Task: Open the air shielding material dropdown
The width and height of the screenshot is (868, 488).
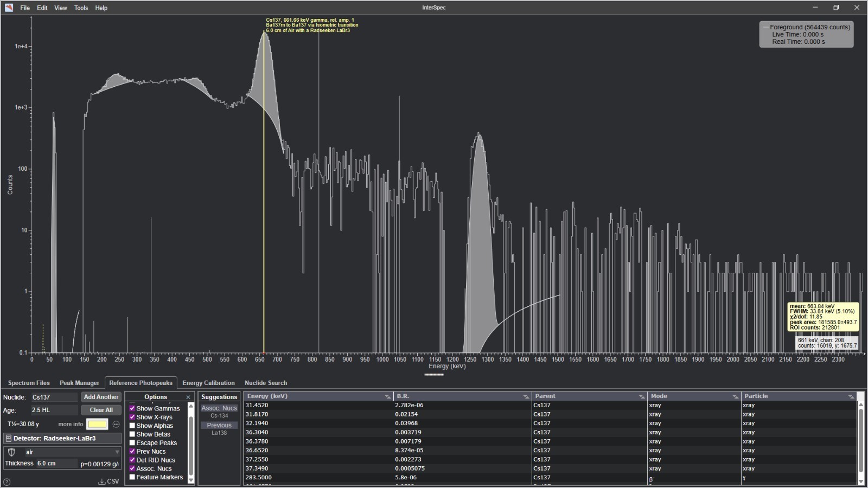Action: point(118,452)
